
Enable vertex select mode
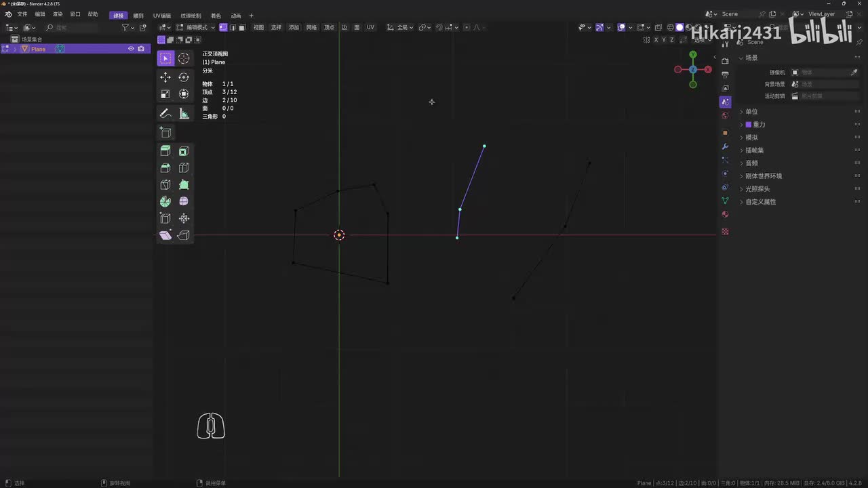point(223,27)
